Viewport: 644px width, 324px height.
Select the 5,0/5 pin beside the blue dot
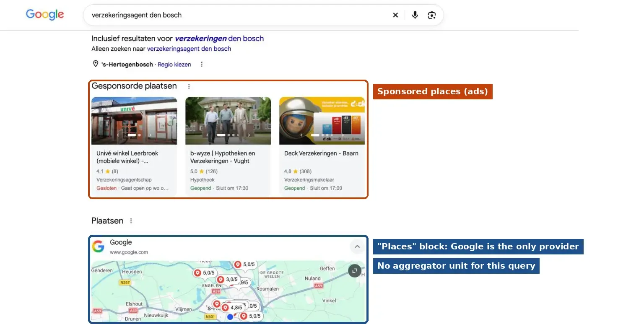(x=251, y=316)
